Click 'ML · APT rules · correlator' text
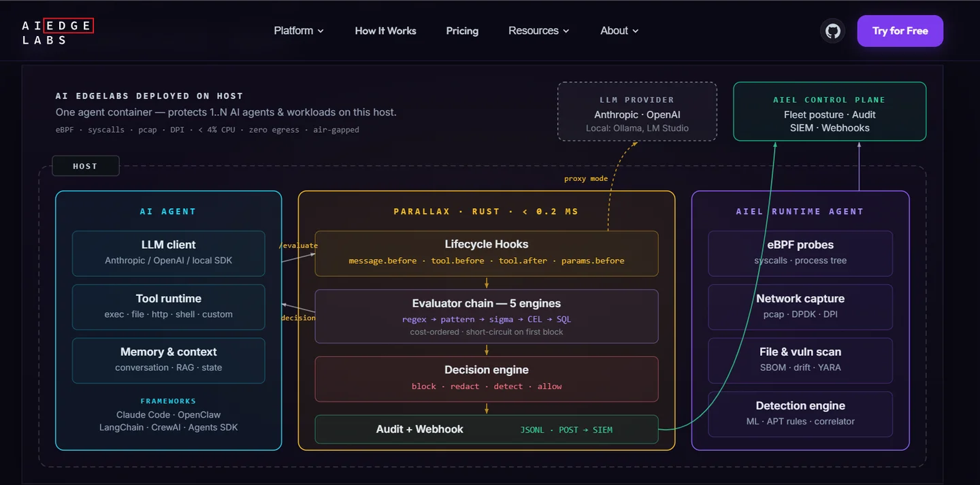 coord(800,422)
